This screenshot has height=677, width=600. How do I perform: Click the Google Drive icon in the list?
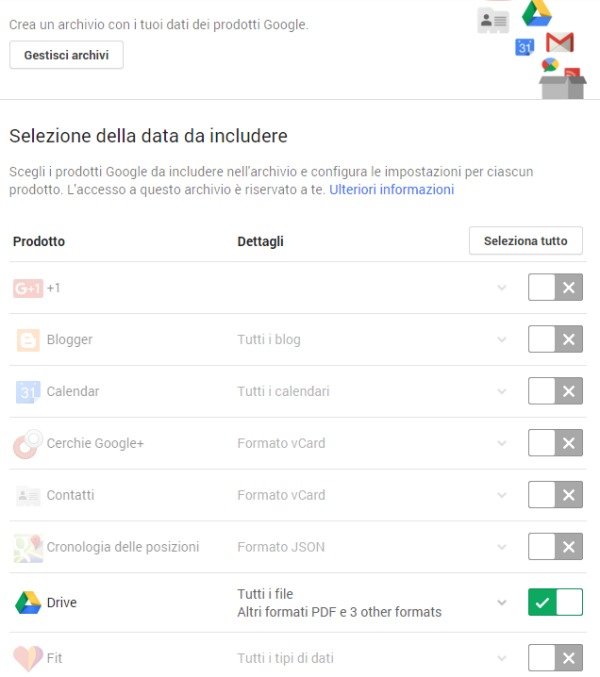28,603
